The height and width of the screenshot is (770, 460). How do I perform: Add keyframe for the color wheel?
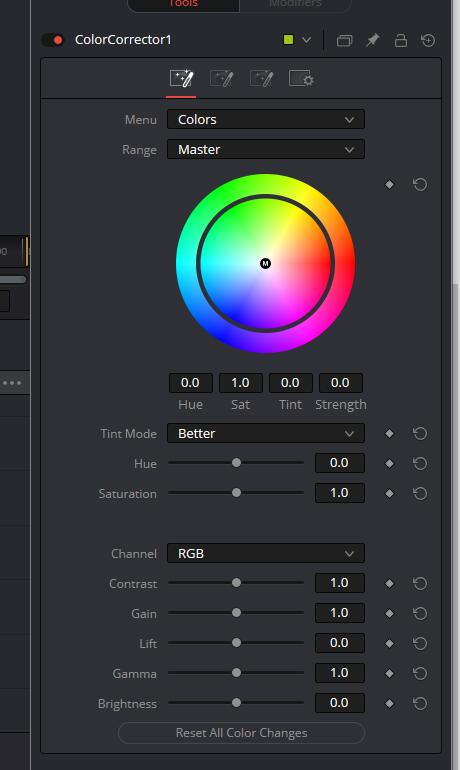pyautogui.click(x=389, y=185)
